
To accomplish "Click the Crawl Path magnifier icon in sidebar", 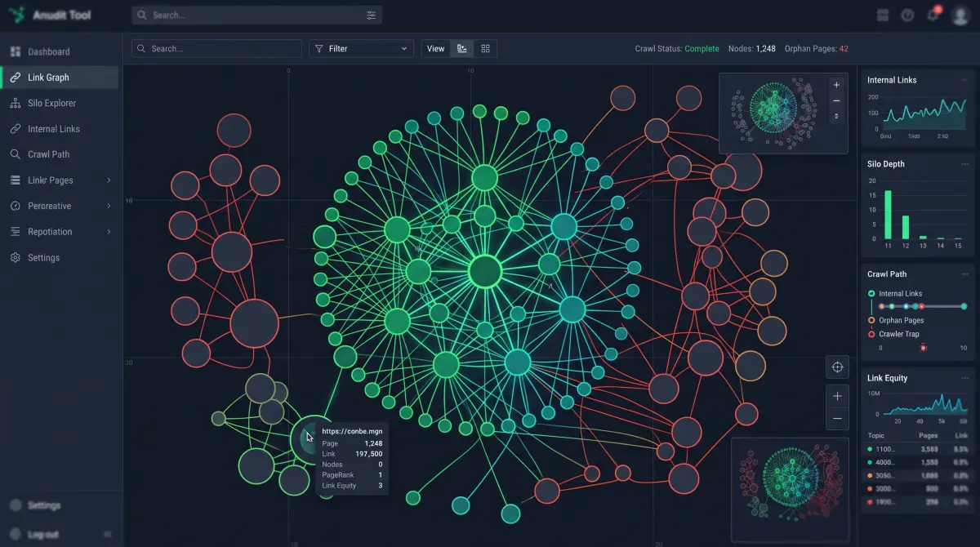I will click(x=15, y=154).
